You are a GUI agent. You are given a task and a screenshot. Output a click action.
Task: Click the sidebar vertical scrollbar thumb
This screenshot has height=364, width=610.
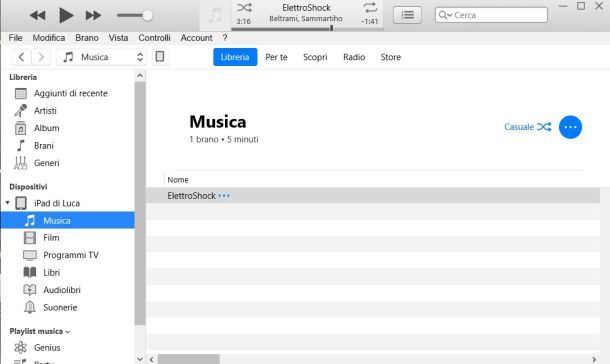[x=140, y=203]
